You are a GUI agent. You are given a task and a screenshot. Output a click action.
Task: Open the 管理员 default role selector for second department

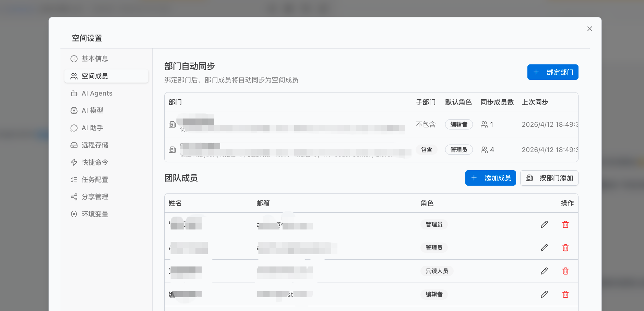pos(458,150)
